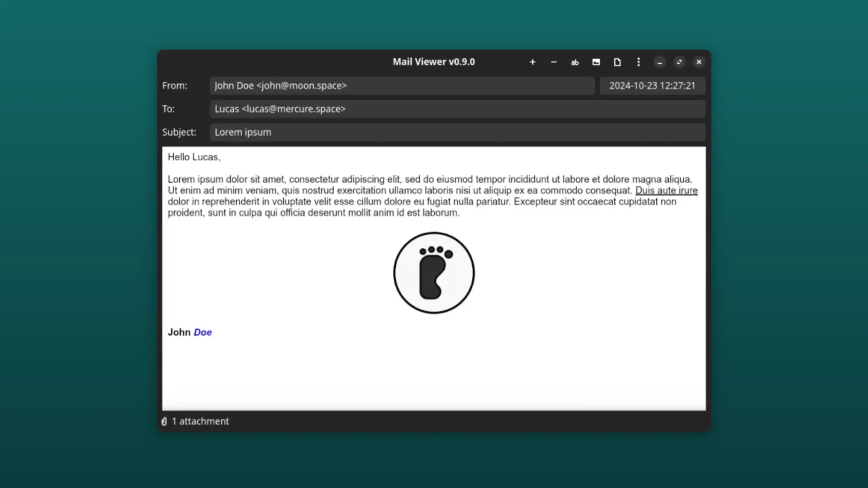This screenshot has height=488, width=868.
Task: Click the Subject: label
Action: click(x=179, y=132)
